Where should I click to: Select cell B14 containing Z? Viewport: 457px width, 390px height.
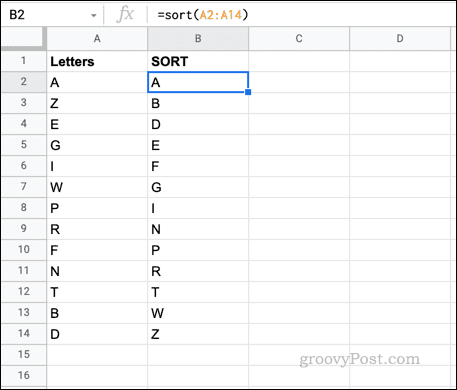click(198, 334)
